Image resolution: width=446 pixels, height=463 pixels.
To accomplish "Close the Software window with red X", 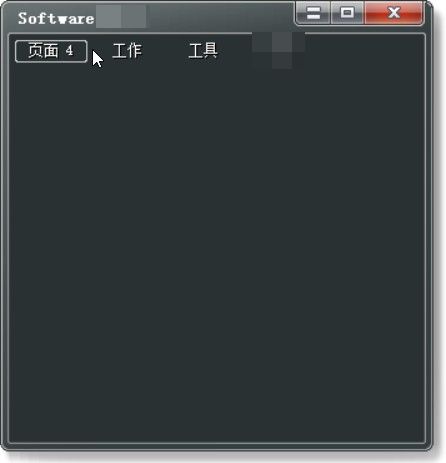I will (x=394, y=13).
